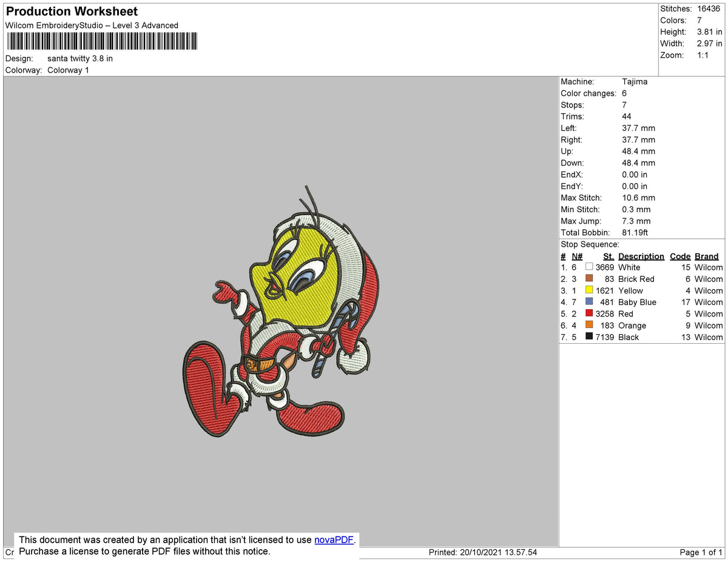The image size is (728, 562).
Task: Click the barcode under the studio name
Action: pyautogui.click(x=102, y=41)
